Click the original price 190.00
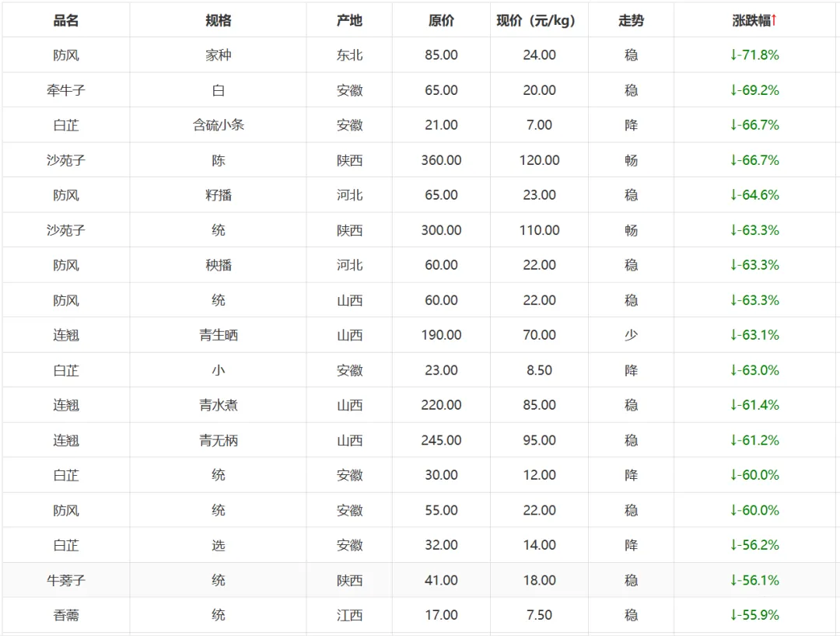Screen dimensions: 840x636 click(441, 335)
